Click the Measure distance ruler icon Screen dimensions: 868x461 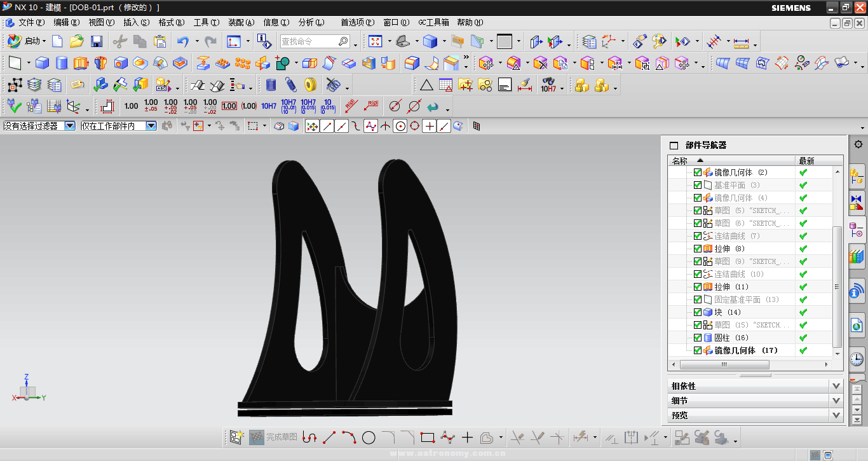click(741, 42)
